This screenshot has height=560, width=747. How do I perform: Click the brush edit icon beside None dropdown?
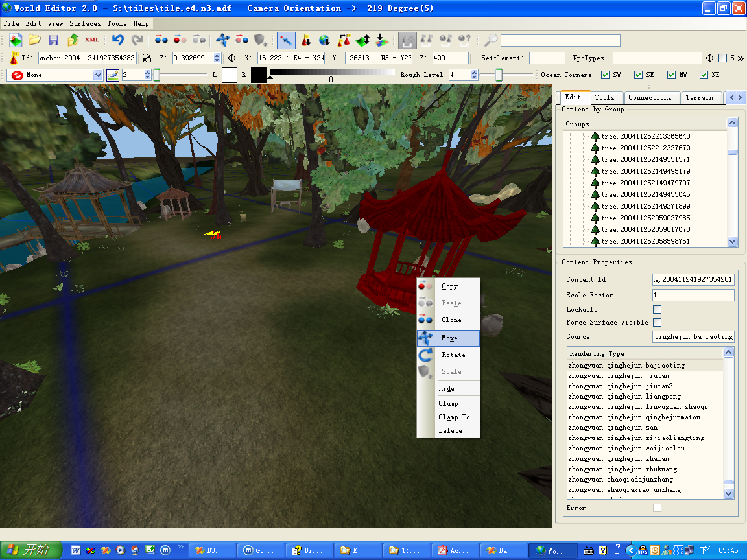[112, 75]
